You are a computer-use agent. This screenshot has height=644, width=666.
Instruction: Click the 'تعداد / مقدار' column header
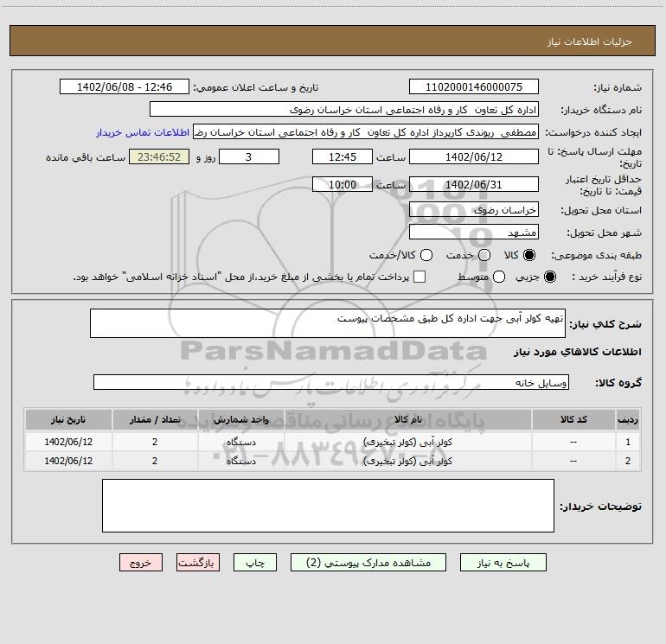point(155,419)
